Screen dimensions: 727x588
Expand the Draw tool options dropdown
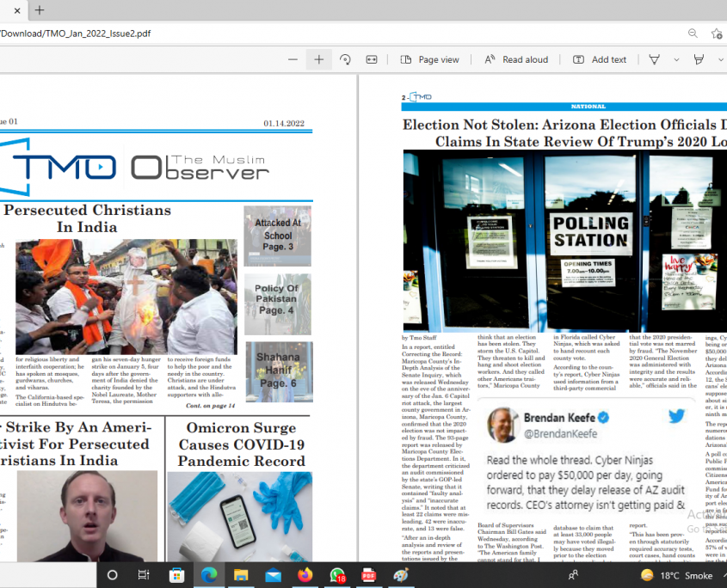coord(676,60)
